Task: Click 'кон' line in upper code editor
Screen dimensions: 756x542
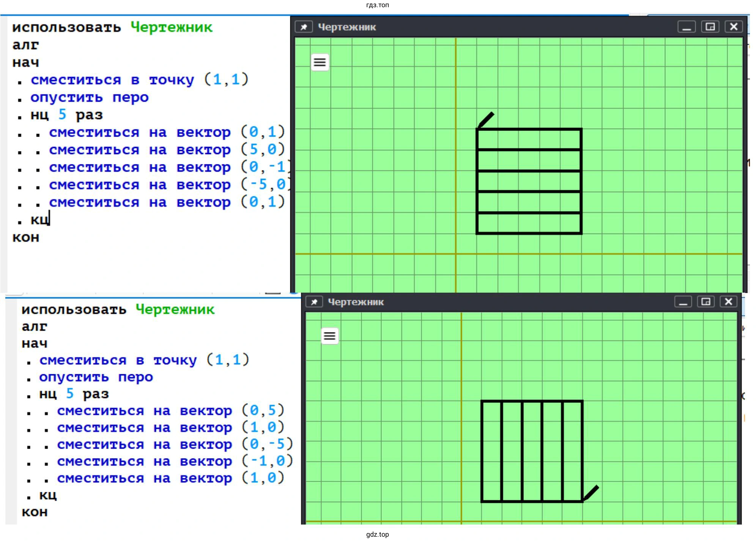Action: pyautogui.click(x=26, y=238)
